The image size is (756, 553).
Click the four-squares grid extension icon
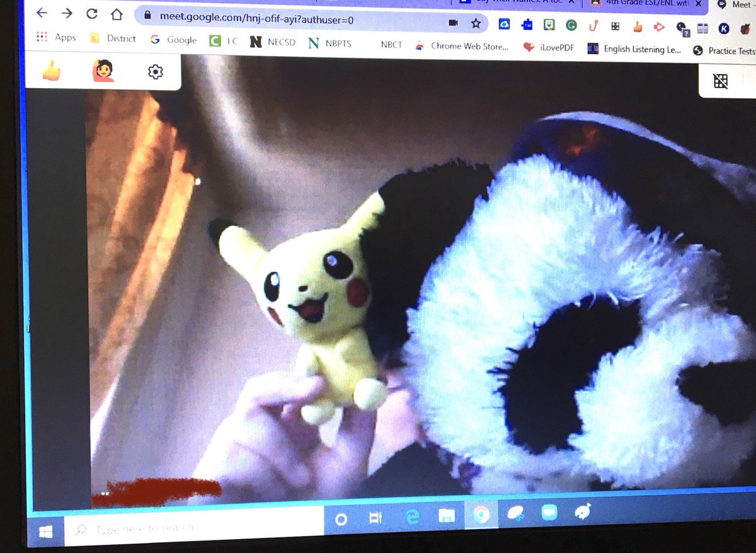[616, 26]
